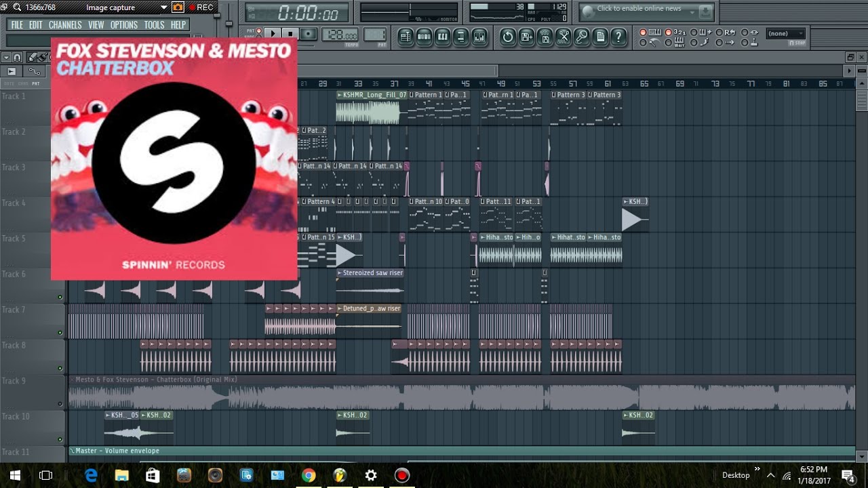The width and height of the screenshot is (868, 488).
Task: Click the red recorder icon in taskbar
Action: (402, 475)
